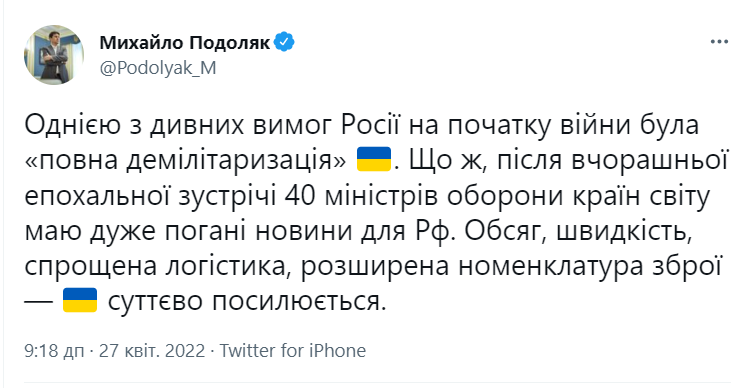Open the Михайло Подоляк display name link

(x=185, y=43)
